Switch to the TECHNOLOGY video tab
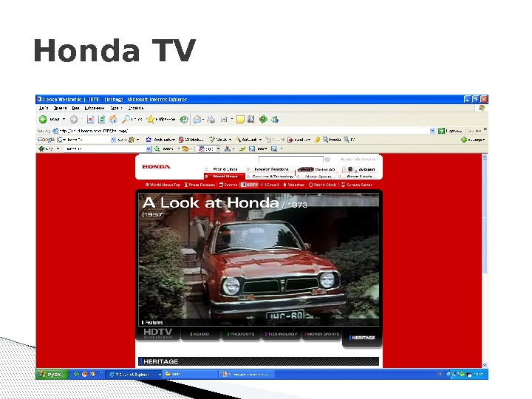This screenshot has width=532, height=399. [x=282, y=334]
